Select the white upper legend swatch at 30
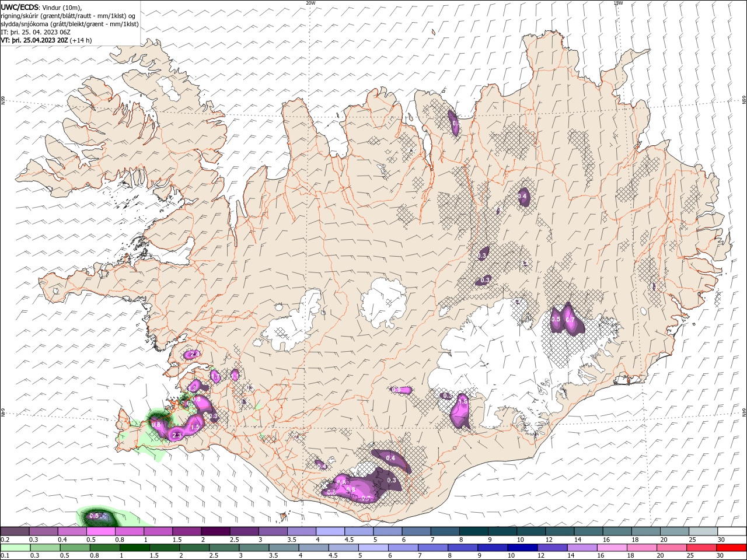Image resolution: width=747 pixels, height=560 pixels. tap(731, 531)
